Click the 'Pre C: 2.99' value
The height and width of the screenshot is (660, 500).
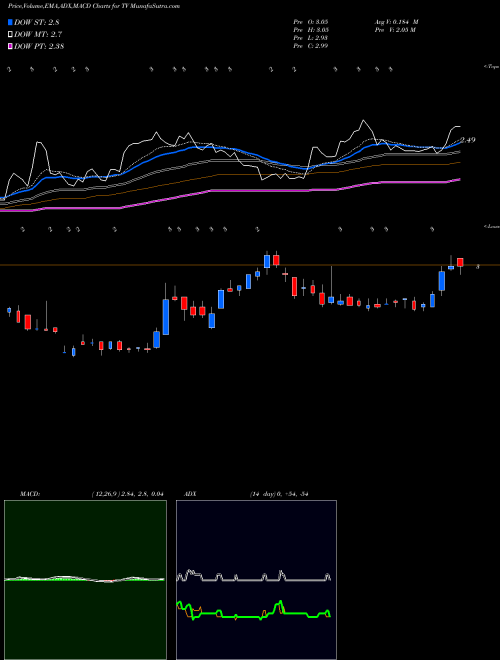tap(311, 46)
